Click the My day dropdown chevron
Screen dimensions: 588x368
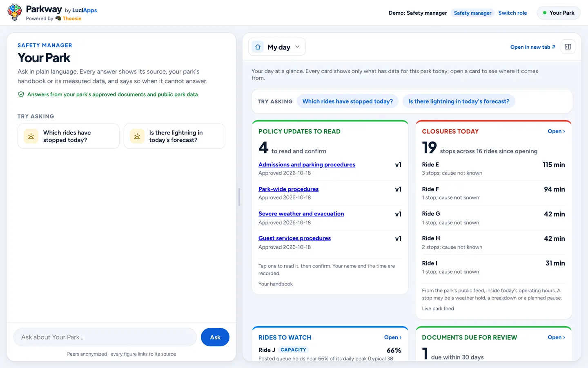(297, 47)
